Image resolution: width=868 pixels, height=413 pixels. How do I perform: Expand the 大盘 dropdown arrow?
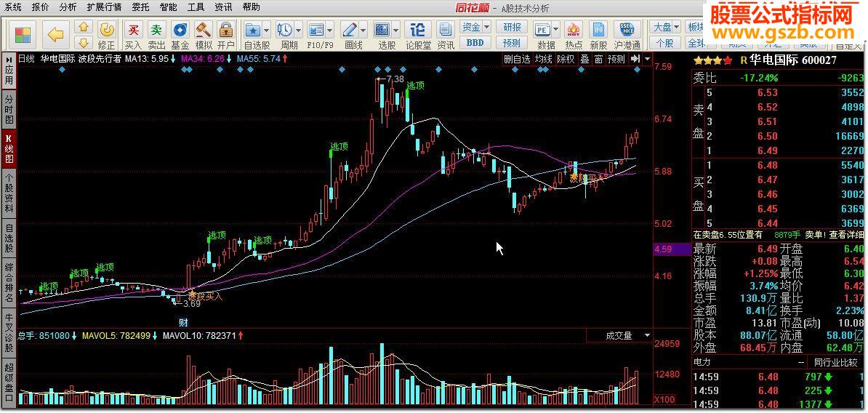coord(677,27)
